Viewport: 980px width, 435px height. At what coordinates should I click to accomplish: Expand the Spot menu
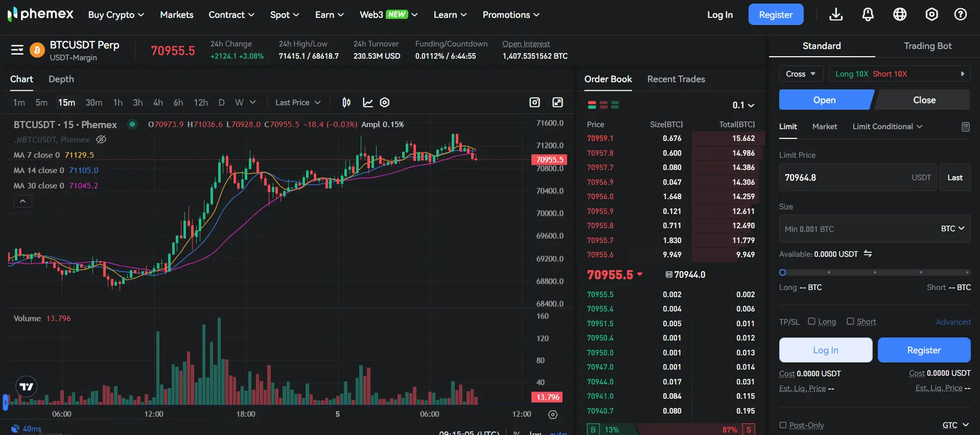[x=285, y=15]
